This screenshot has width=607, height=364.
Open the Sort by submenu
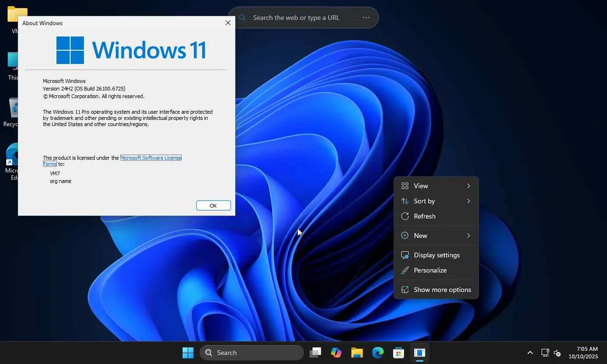pyautogui.click(x=436, y=201)
